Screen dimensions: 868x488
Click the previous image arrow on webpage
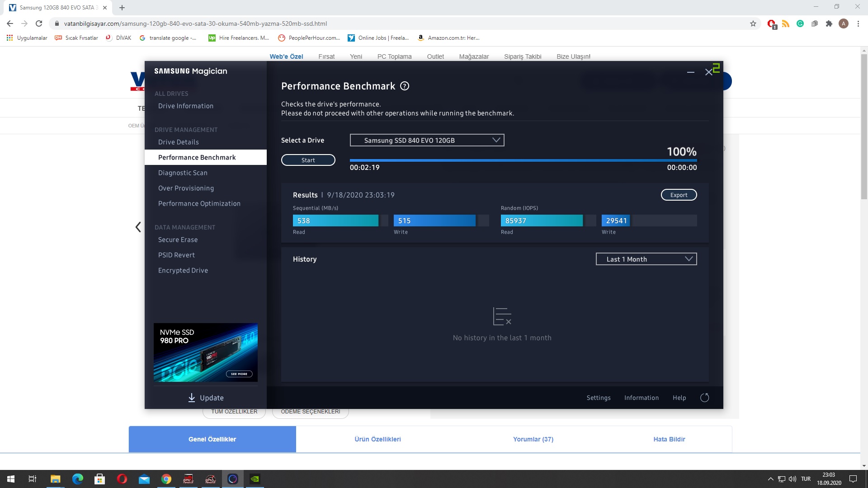pos(138,227)
